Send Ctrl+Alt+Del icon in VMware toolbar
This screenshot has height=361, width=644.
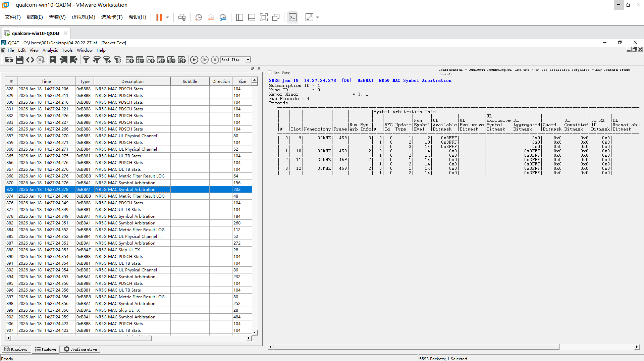tap(182, 17)
